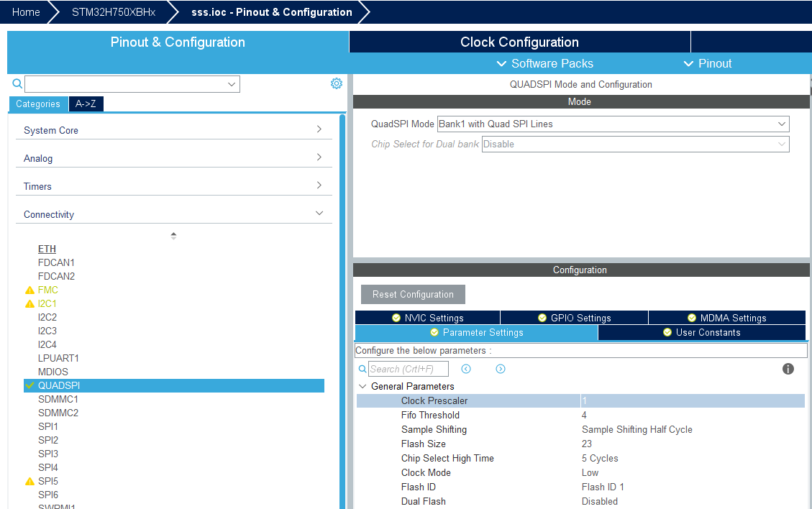Click the STM32H750XBHx breadcrumb
Image resolution: width=812 pixels, height=509 pixels.
(114, 12)
